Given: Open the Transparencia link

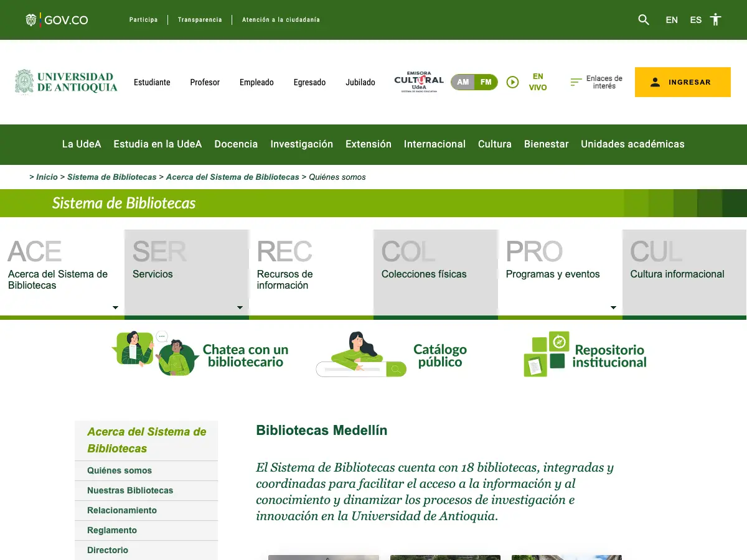Looking at the screenshot, I should [x=200, y=20].
